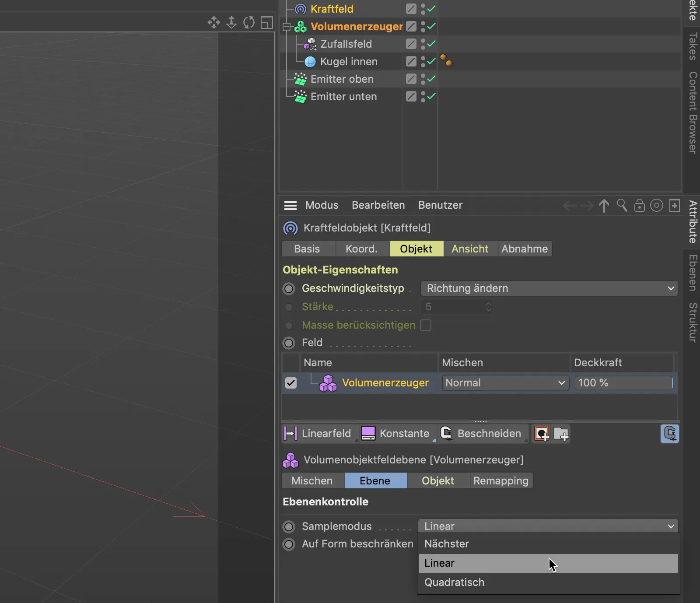
Task: Click the add folder icon in field list
Action: (x=561, y=434)
